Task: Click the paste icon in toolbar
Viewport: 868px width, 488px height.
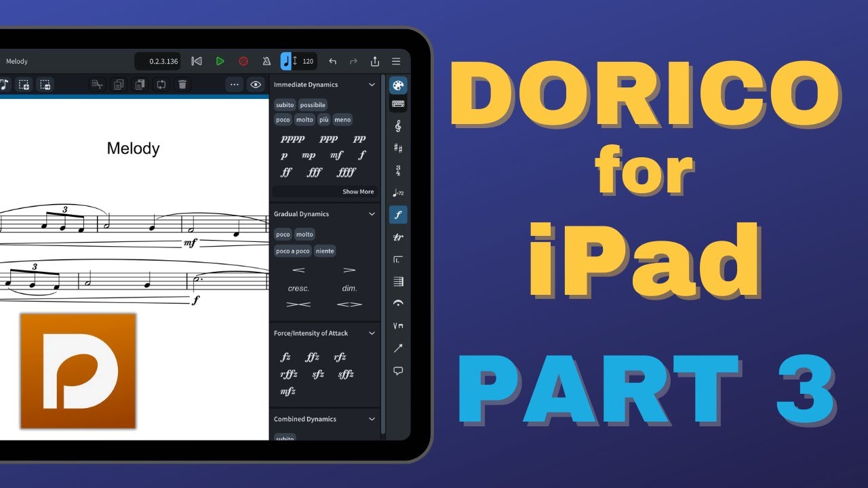Action: pos(140,85)
